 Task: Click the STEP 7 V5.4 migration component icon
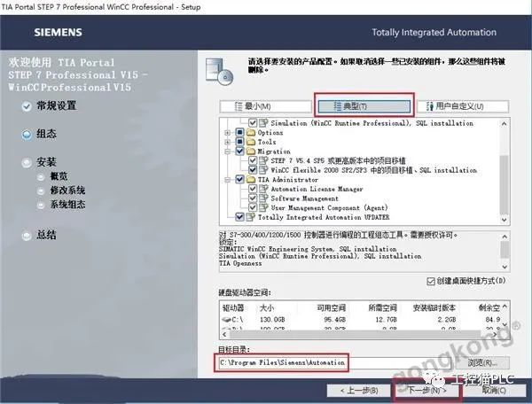pos(263,160)
